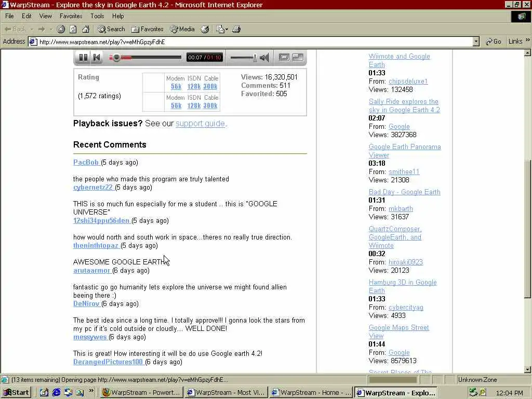Switch player to normal size view icon
Screen dimensions: 532x399
pos(284,57)
